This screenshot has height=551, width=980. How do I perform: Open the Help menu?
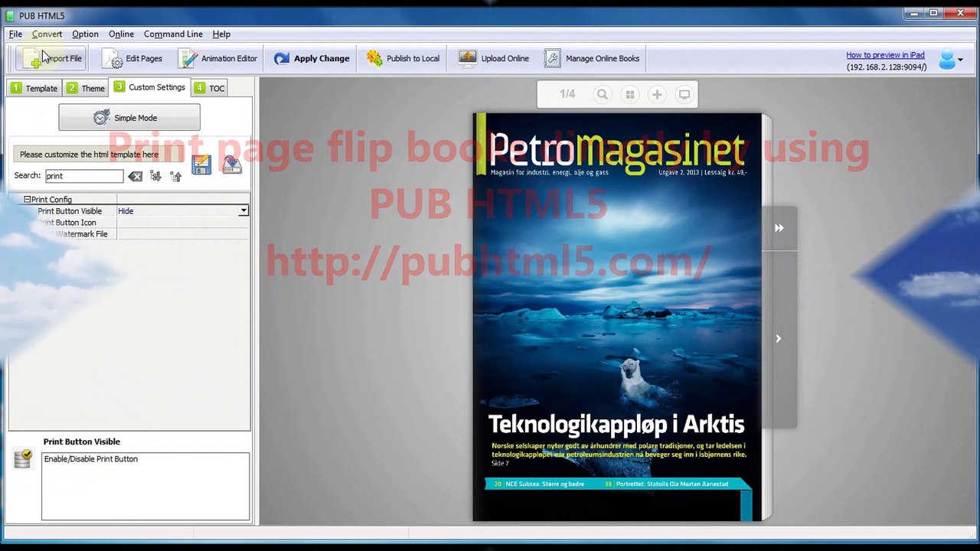coord(221,34)
